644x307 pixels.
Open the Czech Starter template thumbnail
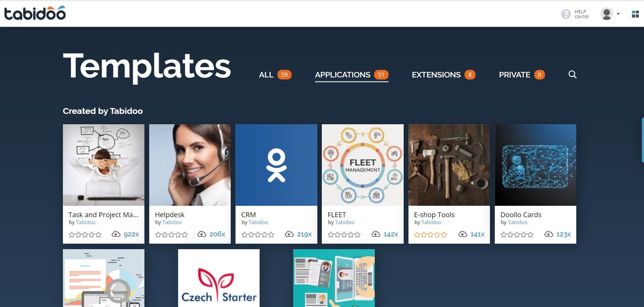click(219, 278)
